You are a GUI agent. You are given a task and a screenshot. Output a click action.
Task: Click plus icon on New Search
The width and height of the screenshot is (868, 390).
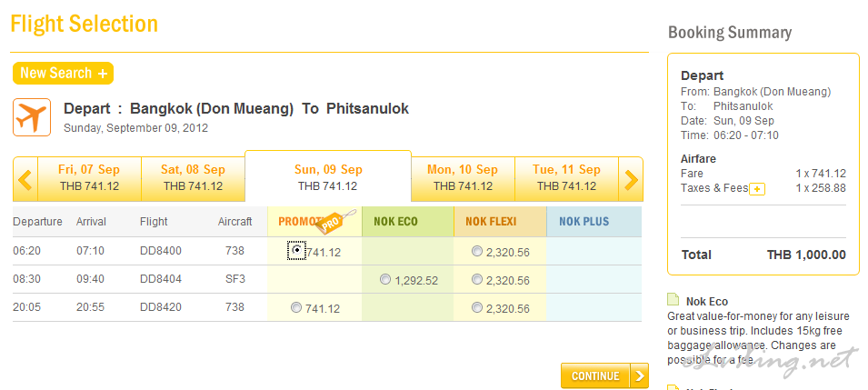tap(103, 74)
